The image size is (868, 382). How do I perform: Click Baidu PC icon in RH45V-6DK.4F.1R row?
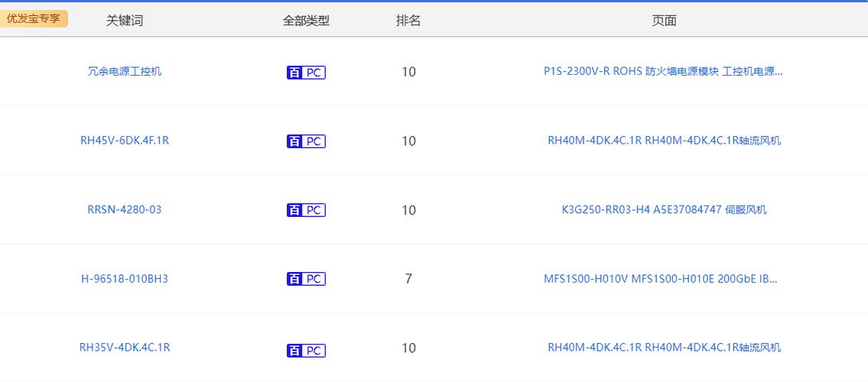(x=306, y=141)
